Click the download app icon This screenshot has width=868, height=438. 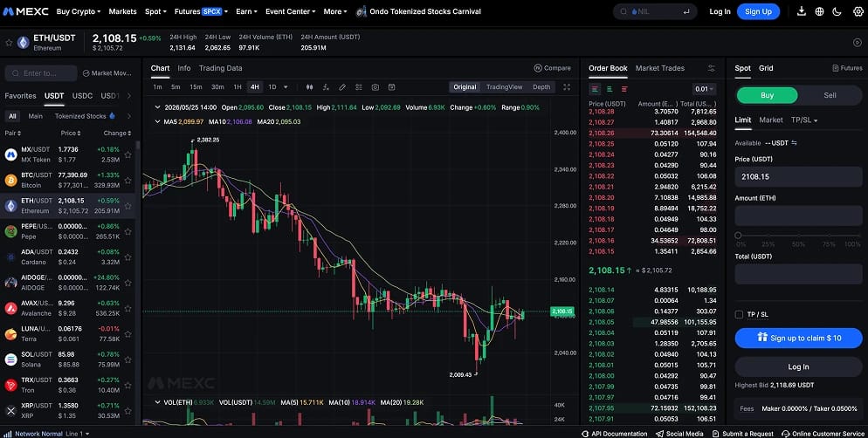click(801, 11)
